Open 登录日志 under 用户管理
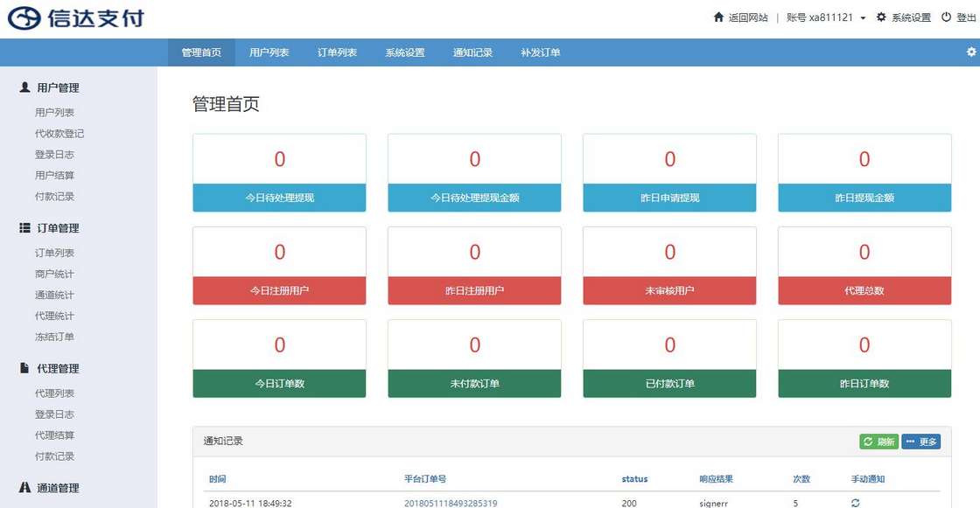Image resolution: width=980 pixels, height=508 pixels. 54,155
